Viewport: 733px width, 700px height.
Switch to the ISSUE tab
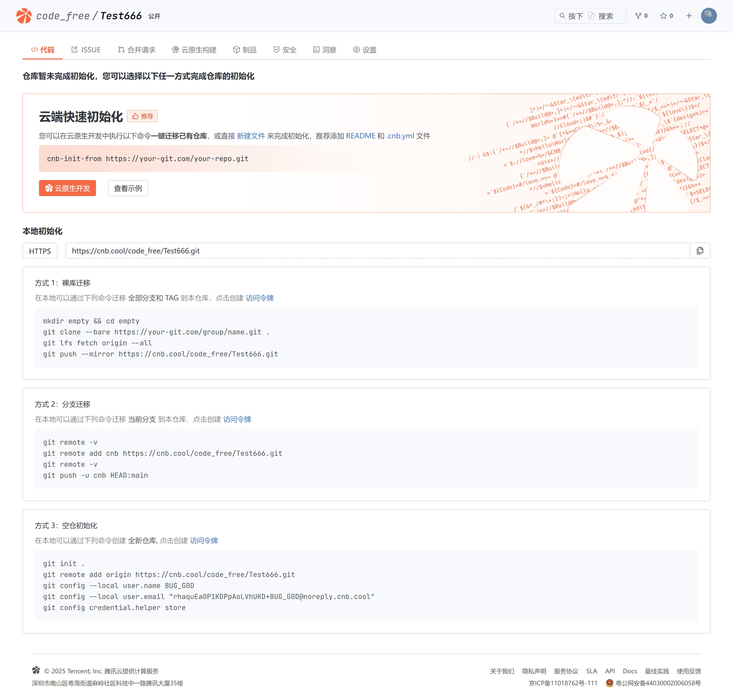86,50
